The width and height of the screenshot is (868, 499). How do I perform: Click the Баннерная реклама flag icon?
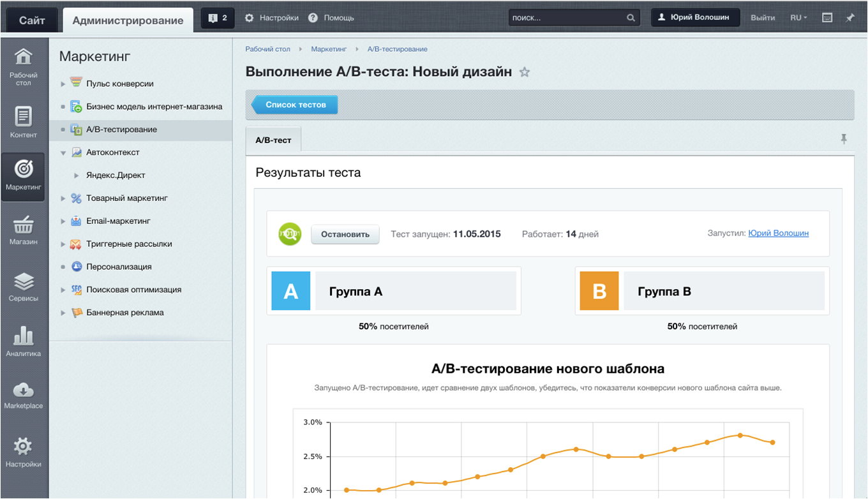tap(76, 313)
